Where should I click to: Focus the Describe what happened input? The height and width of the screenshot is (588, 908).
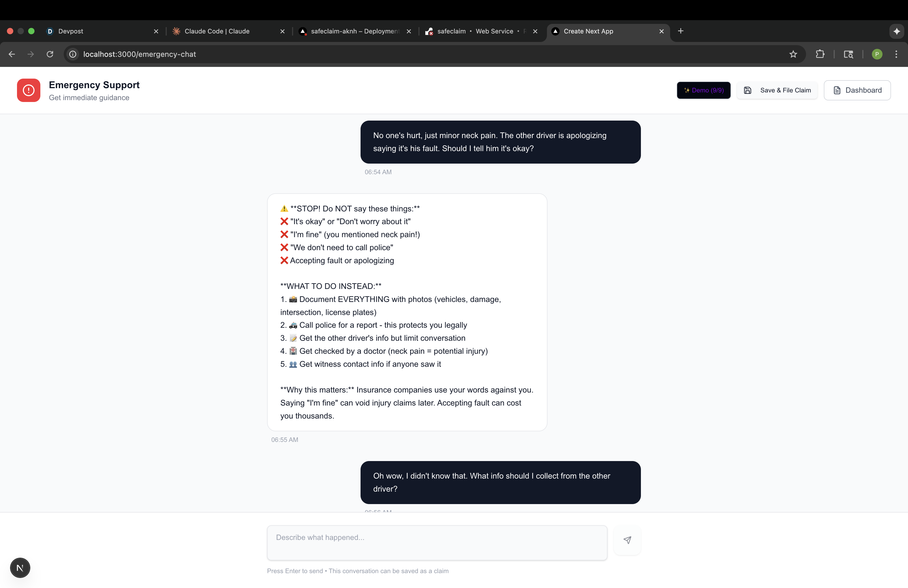coord(437,543)
